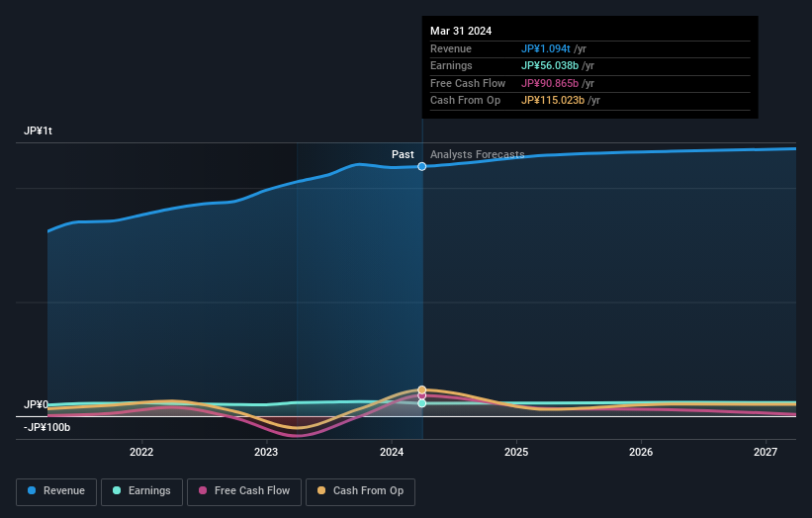Screen dimensions: 812x518
Task: Click the JP¥0 y-axis label
Action: pyautogui.click(x=36, y=404)
